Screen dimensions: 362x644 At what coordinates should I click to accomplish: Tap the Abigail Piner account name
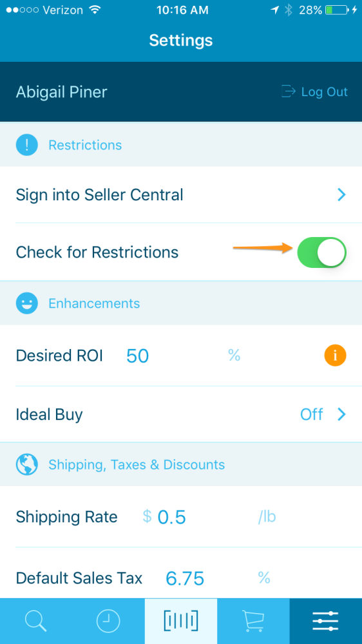pyautogui.click(x=61, y=92)
